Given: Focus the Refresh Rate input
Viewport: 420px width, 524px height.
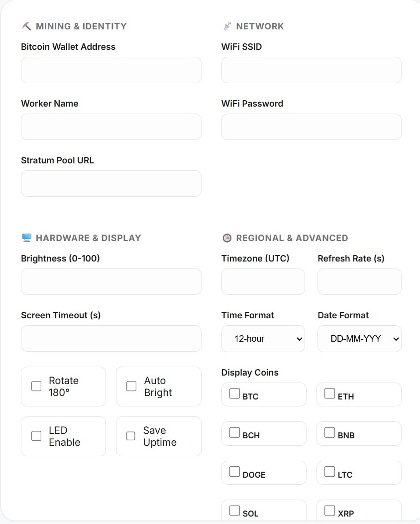Looking at the screenshot, I should pyautogui.click(x=359, y=281).
